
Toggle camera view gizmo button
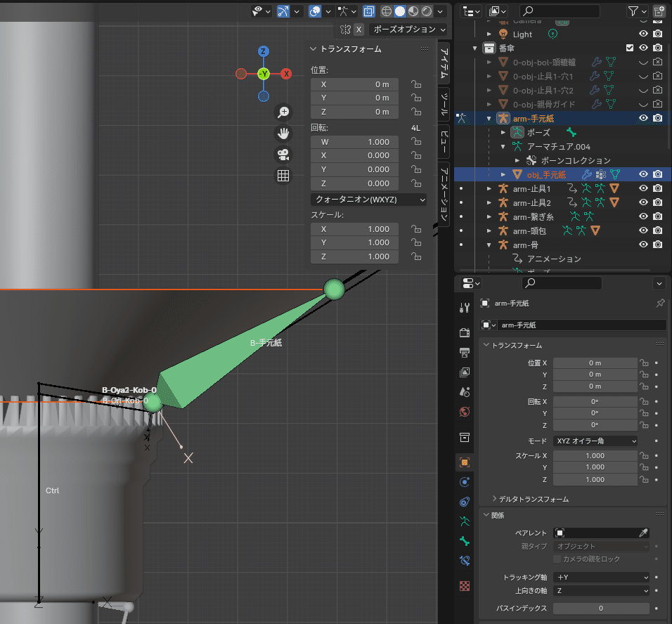tap(283, 155)
